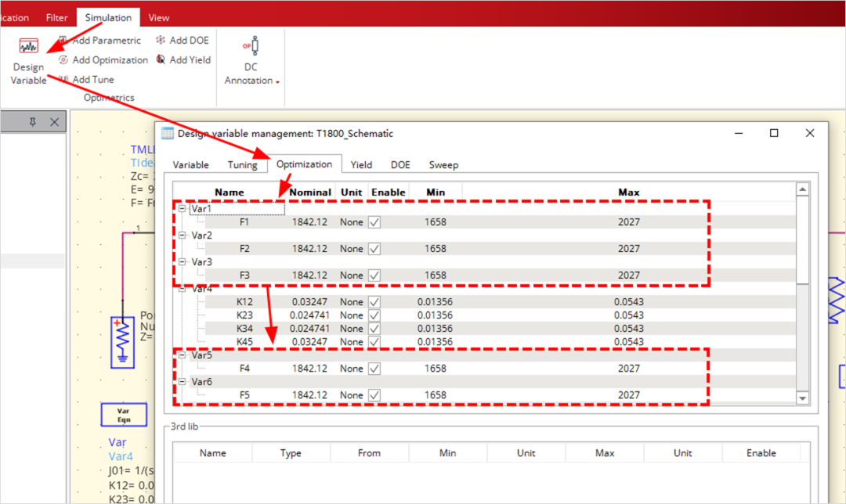Viewport: 846px width, 504px height.
Task: Toggle the F5 Enable checkbox
Action: 374,395
